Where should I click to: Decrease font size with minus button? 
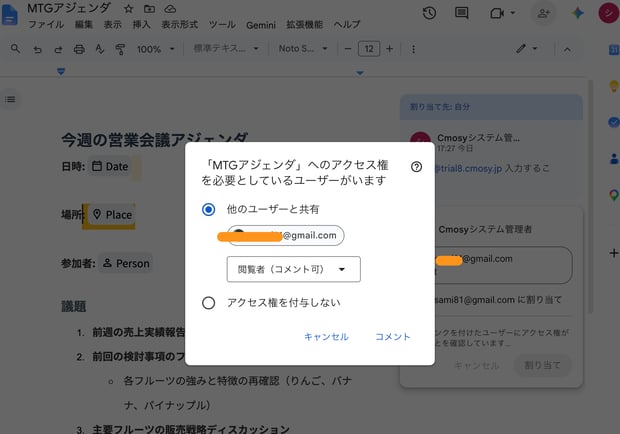click(x=348, y=49)
